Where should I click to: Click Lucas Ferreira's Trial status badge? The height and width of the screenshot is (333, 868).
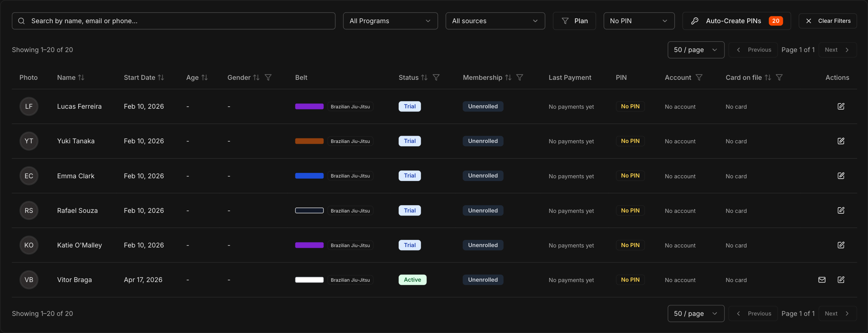[x=410, y=106]
